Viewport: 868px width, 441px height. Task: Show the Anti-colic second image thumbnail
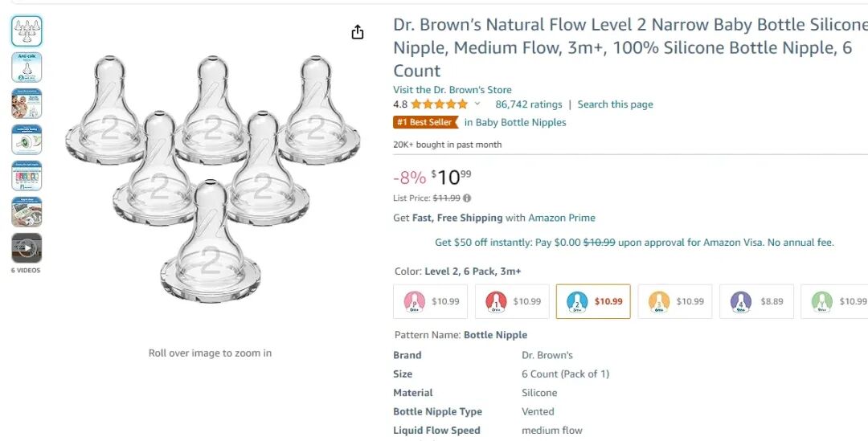[27, 67]
